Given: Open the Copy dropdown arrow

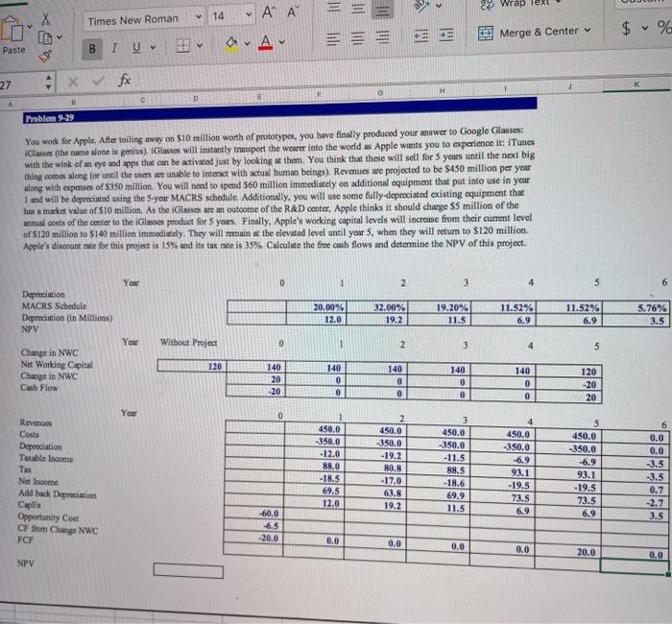Looking at the screenshot, I should [x=60, y=37].
